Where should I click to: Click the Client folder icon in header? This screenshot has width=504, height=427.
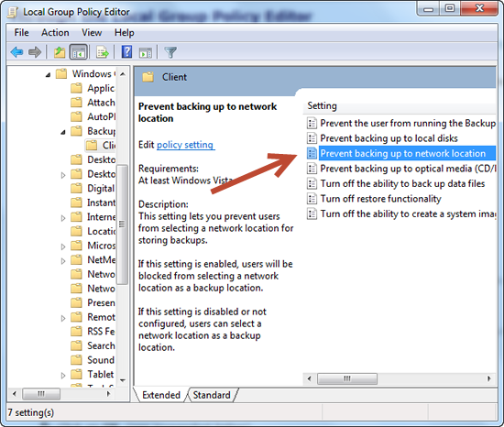click(148, 77)
